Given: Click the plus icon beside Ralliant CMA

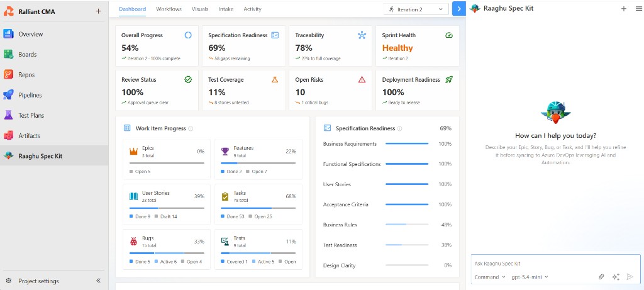Looking at the screenshot, I should tap(98, 11).
